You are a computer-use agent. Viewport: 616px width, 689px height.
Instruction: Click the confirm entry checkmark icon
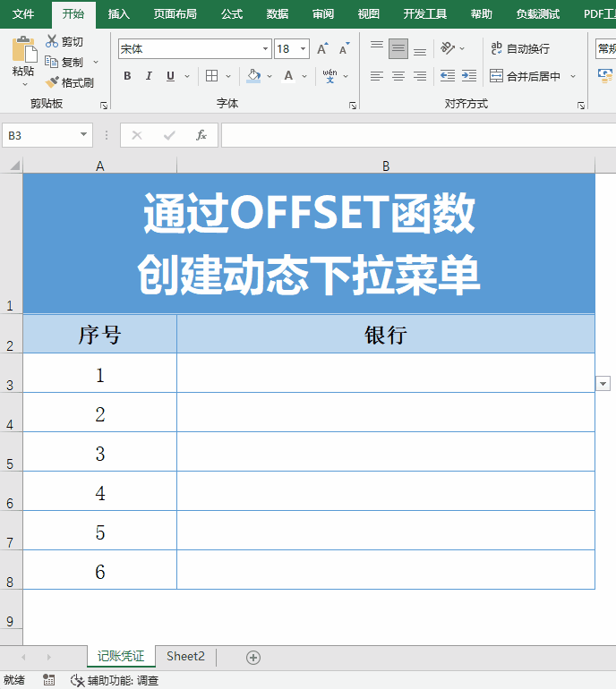tap(169, 135)
